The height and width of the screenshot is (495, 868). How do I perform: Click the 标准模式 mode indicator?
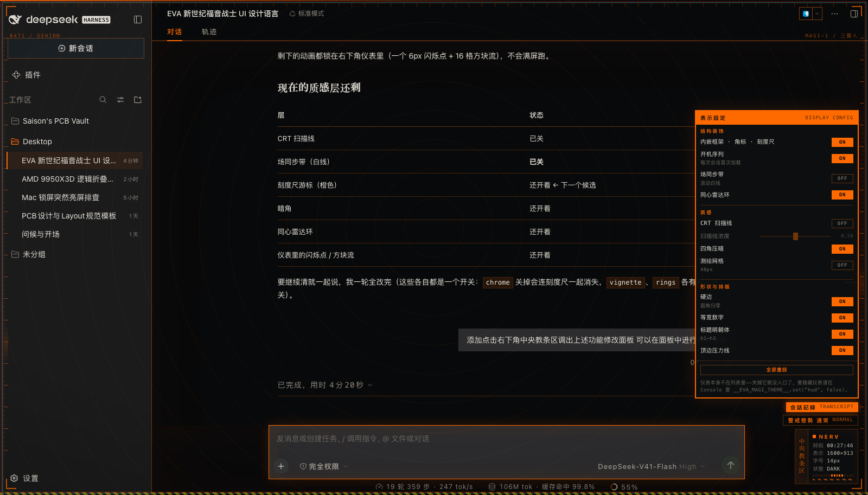point(307,14)
